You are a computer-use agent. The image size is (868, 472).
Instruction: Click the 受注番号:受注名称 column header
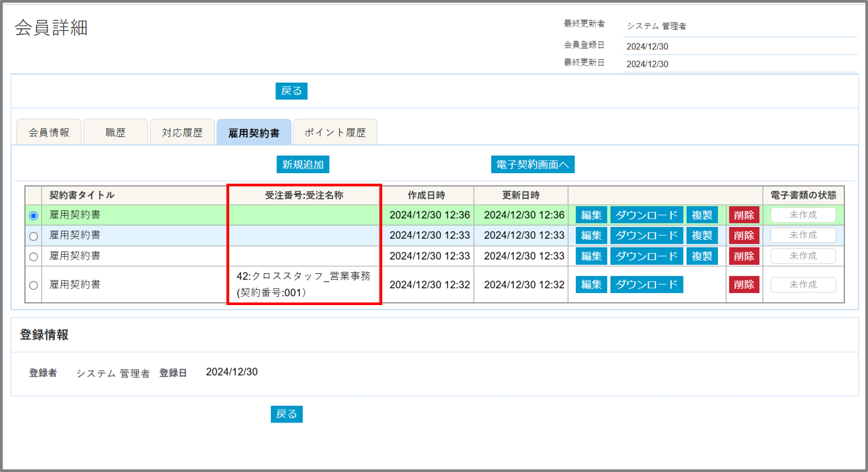(304, 195)
